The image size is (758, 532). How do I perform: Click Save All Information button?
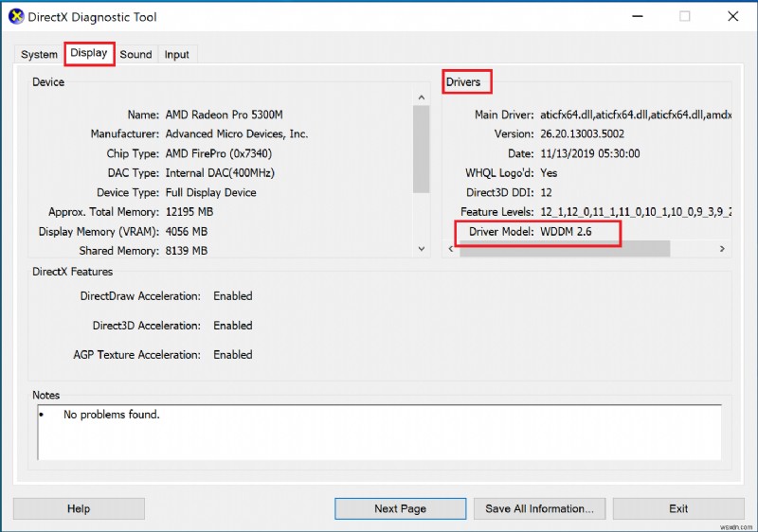[539, 508]
